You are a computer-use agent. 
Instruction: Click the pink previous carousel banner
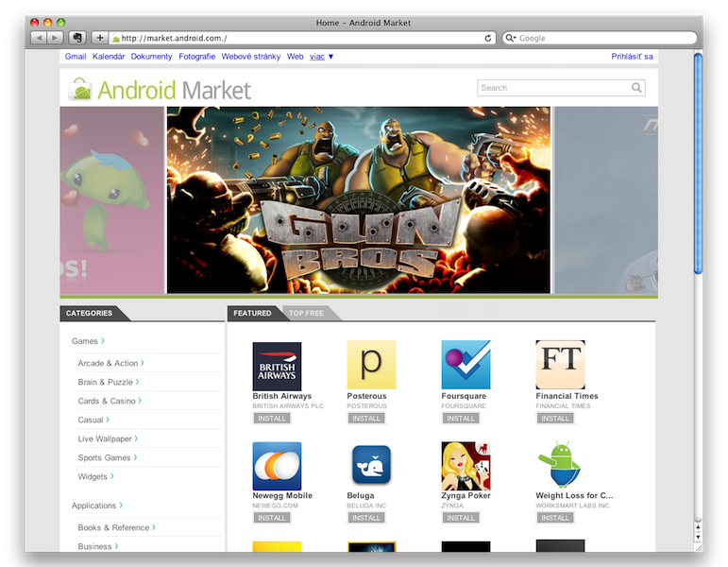pyautogui.click(x=112, y=199)
